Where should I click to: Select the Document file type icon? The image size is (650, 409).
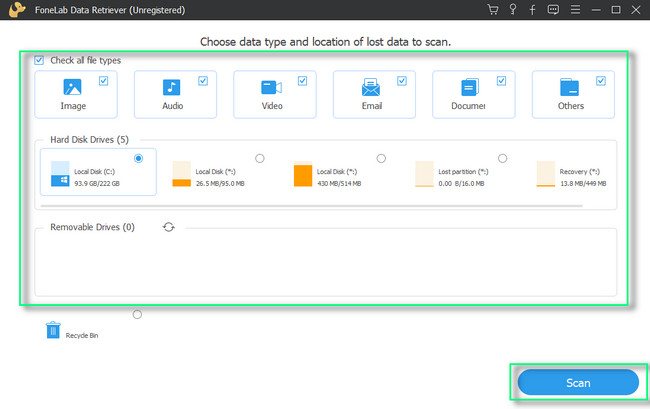pyautogui.click(x=470, y=87)
